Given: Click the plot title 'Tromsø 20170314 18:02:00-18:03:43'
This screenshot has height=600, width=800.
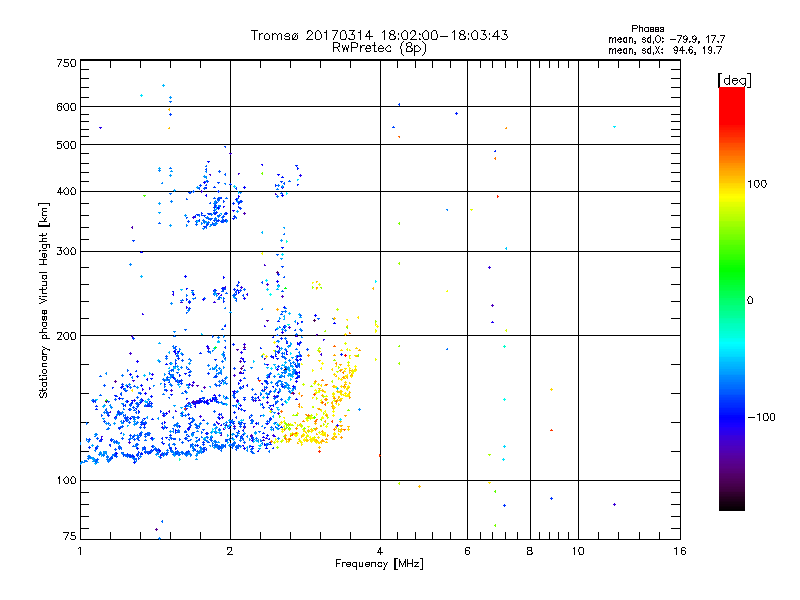Looking at the screenshot, I should (379, 35).
